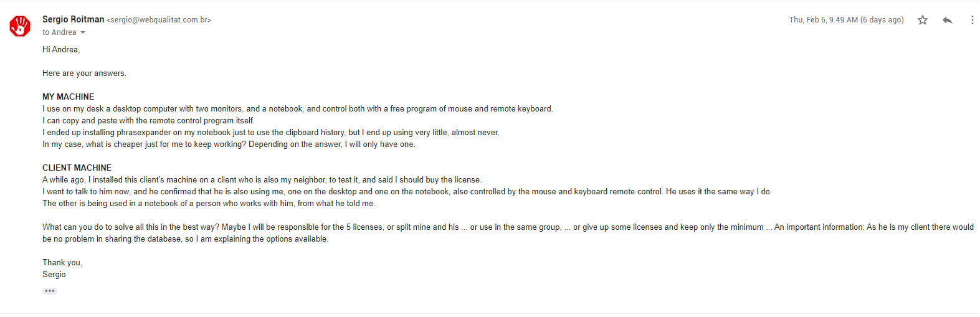Click the "to Andrea" recipient text
Screen dimensions: 980x317
pyautogui.click(x=59, y=32)
